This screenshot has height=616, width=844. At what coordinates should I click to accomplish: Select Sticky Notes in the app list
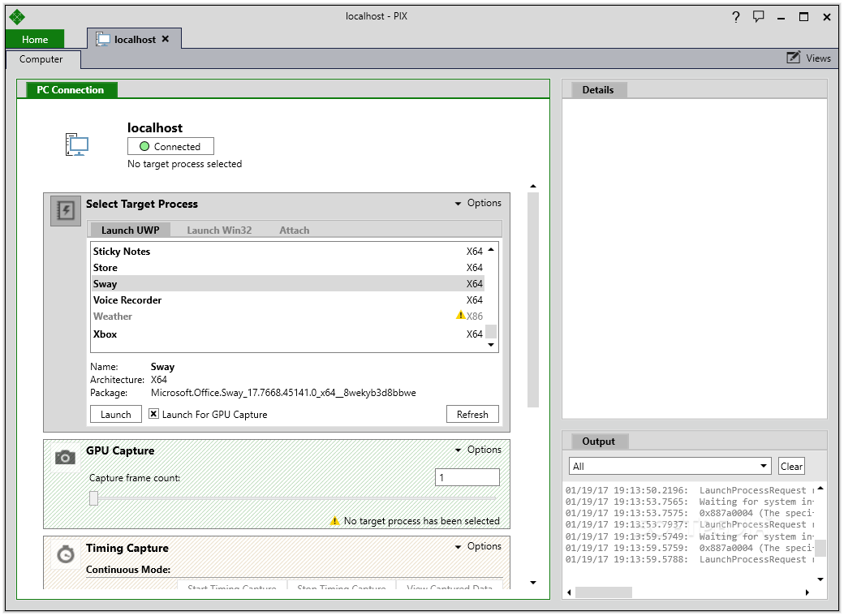288,252
